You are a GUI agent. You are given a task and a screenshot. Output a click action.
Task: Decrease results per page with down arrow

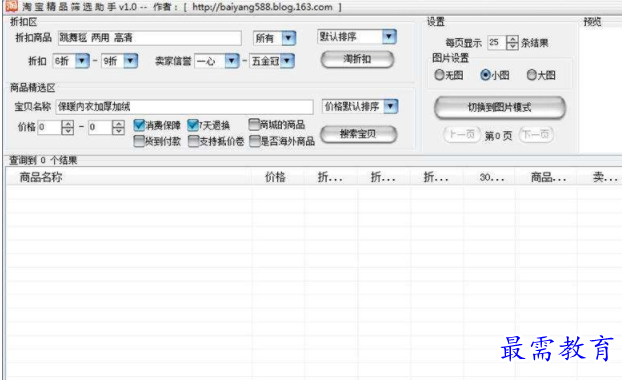512,46
